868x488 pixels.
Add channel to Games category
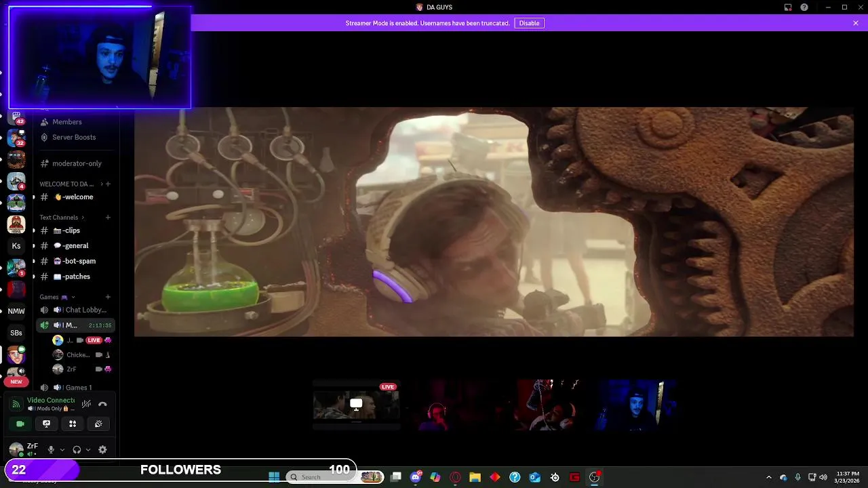click(108, 297)
